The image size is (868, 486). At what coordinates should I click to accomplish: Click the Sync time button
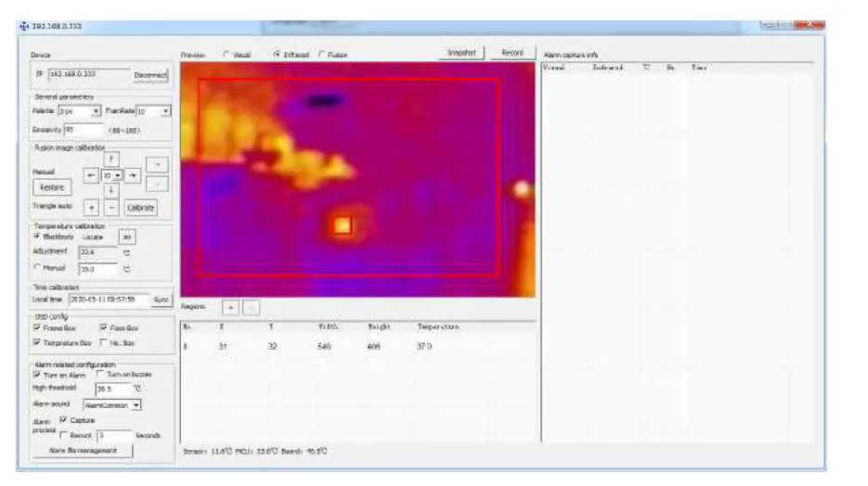[162, 300]
